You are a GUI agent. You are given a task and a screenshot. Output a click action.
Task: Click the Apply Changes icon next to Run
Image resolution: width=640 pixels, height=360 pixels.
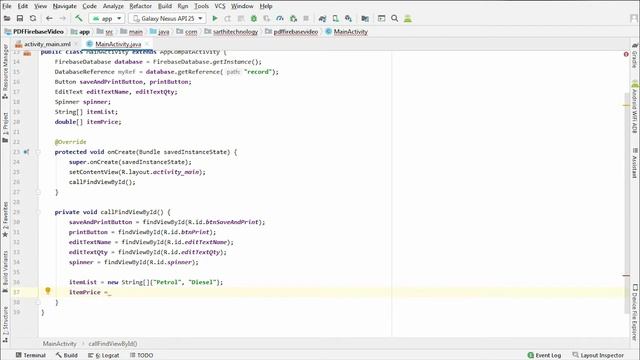coord(228,18)
